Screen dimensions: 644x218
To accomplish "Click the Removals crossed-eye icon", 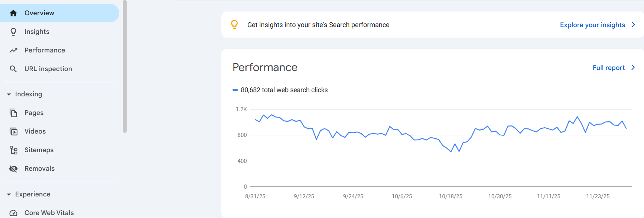I will click(13, 169).
